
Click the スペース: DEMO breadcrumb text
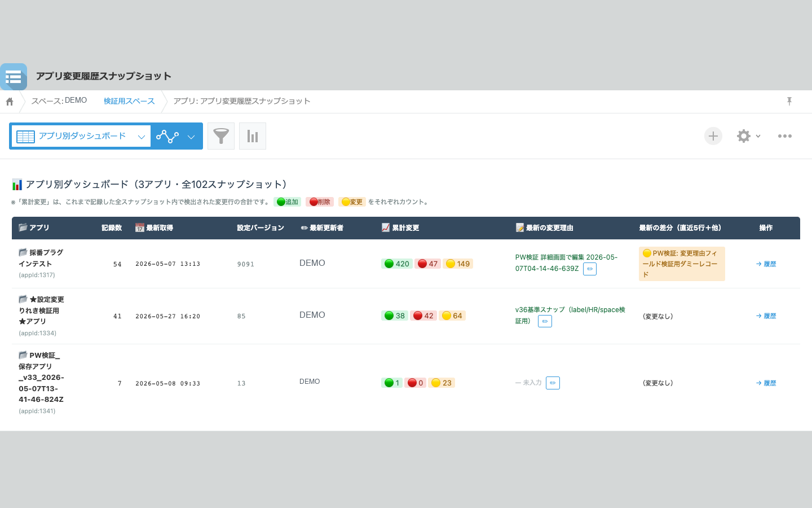coord(59,100)
